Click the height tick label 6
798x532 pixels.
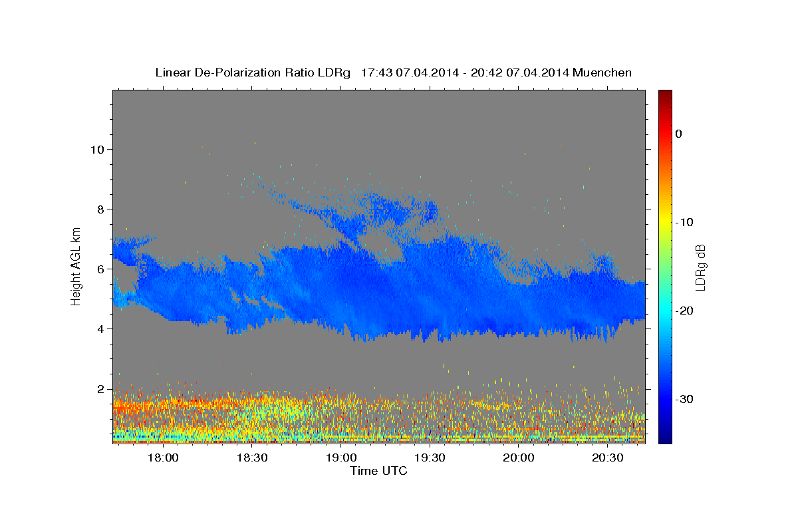tap(102, 269)
